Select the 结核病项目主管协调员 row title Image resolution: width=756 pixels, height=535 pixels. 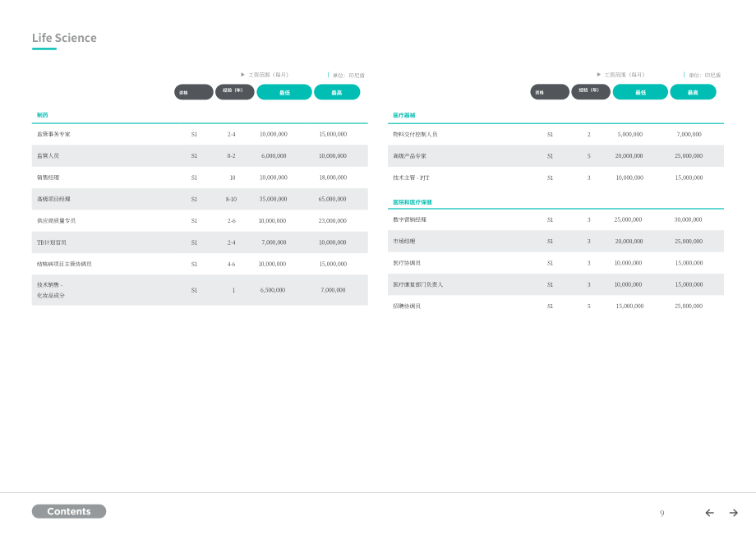click(x=64, y=264)
